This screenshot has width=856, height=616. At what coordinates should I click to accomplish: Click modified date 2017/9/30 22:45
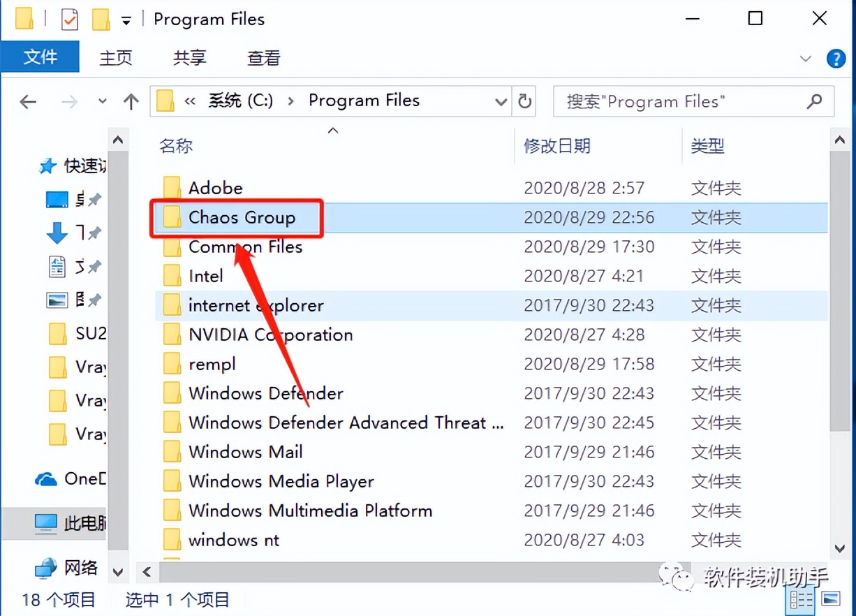click(x=589, y=423)
